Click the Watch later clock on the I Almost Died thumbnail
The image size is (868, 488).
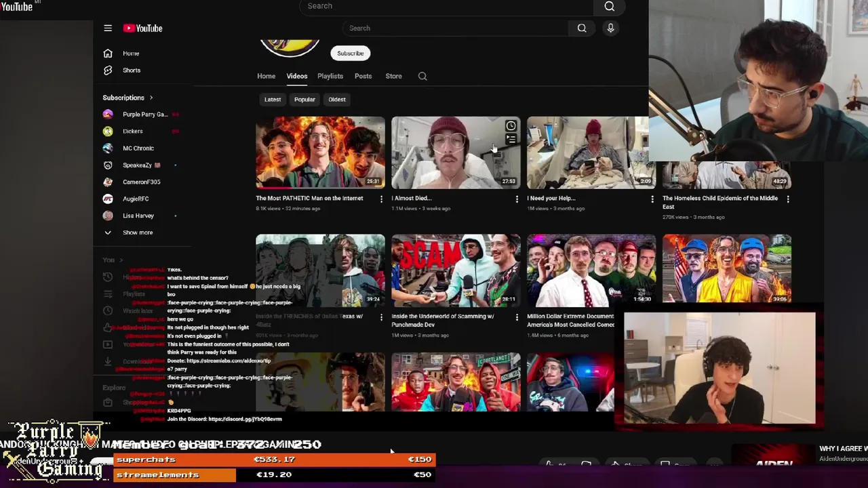[511, 126]
